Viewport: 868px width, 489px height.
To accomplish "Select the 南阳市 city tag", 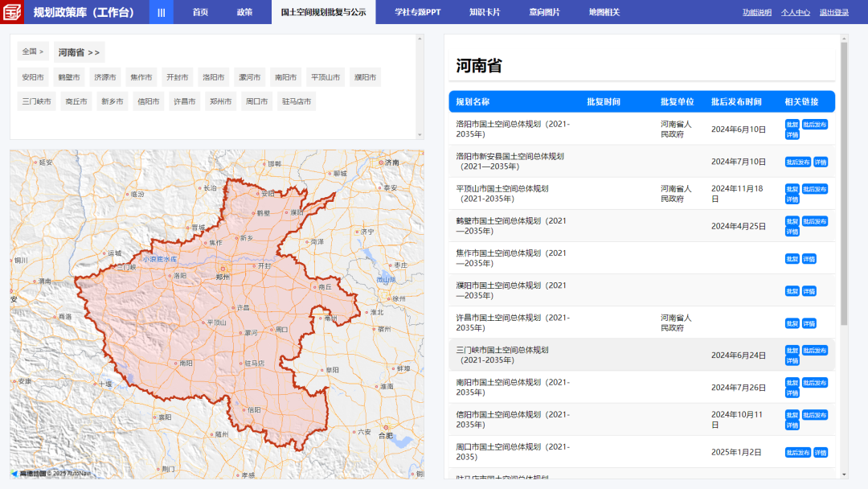I will click(x=285, y=77).
